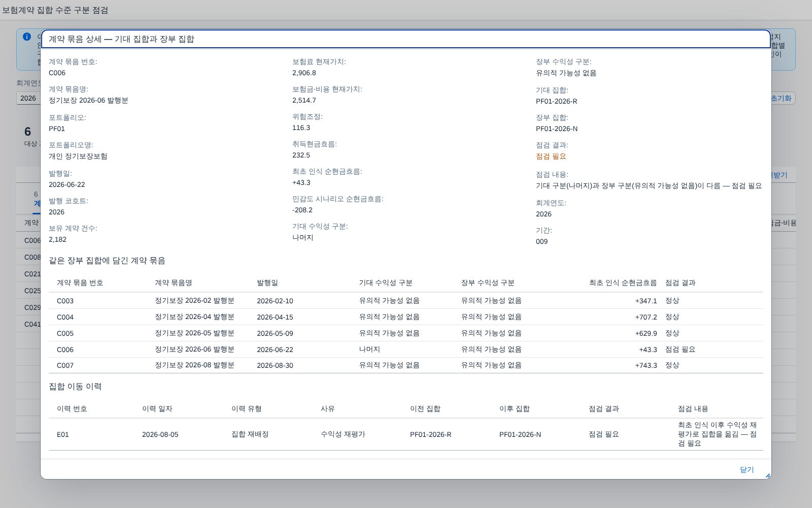Click the 이력 일자 column header
This screenshot has width=812, height=508.
pos(157,409)
